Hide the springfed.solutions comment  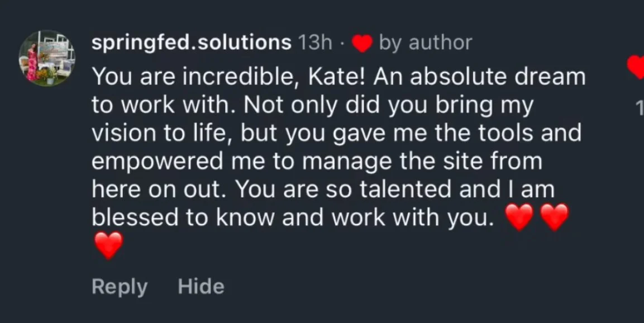[x=201, y=287]
